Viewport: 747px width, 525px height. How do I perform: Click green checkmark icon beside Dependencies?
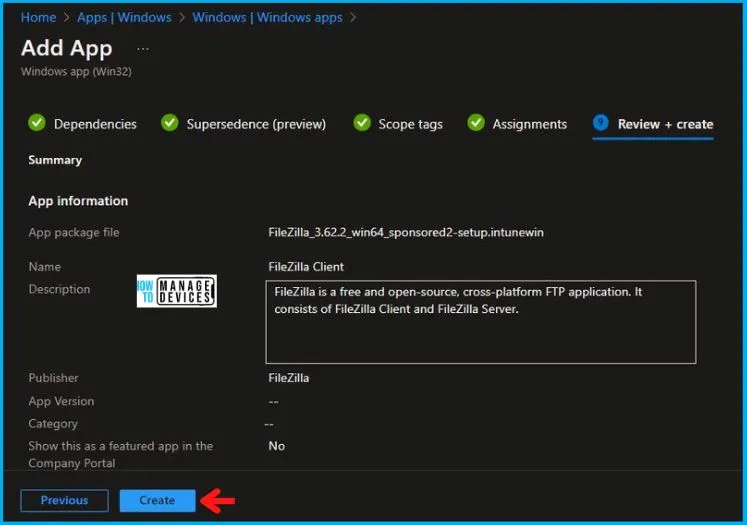tap(37, 123)
